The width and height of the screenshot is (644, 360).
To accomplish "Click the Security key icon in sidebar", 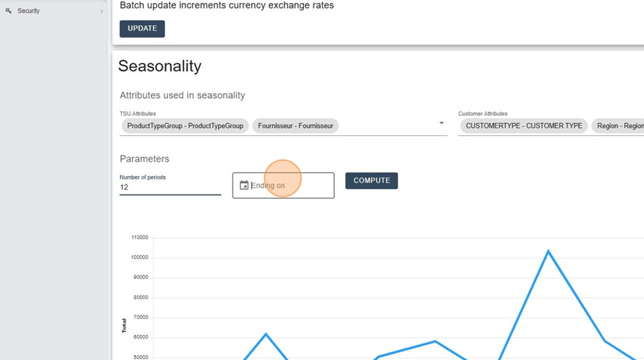I will pos(8,11).
